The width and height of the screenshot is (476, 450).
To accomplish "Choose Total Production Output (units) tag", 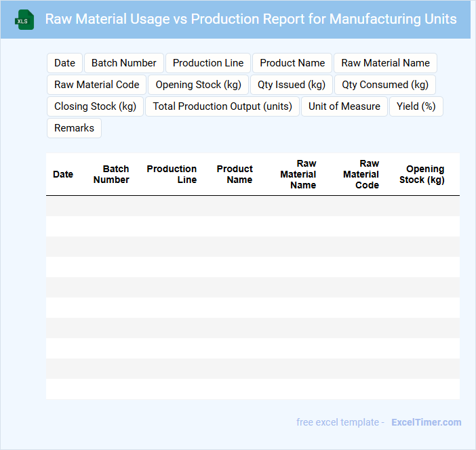I will click(x=222, y=106).
